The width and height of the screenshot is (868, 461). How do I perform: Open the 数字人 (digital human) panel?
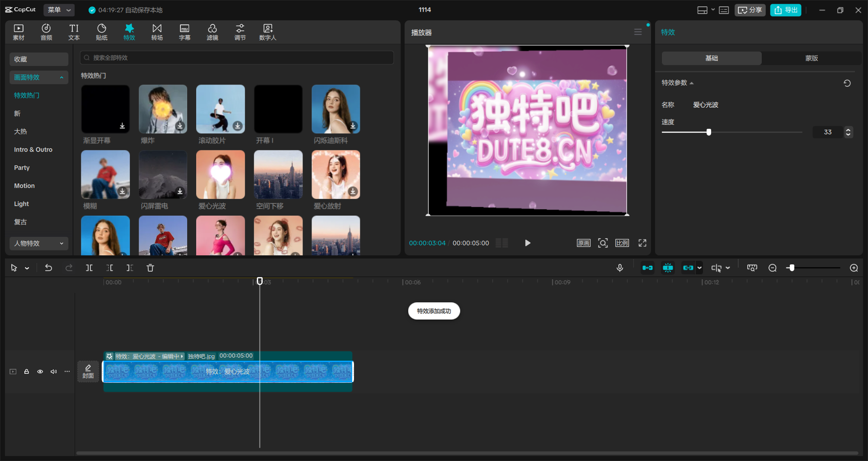(x=267, y=32)
